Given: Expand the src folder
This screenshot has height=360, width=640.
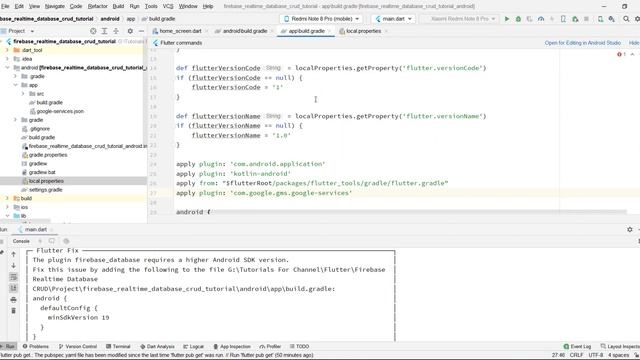Looking at the screenshot, I should [23, 94].
